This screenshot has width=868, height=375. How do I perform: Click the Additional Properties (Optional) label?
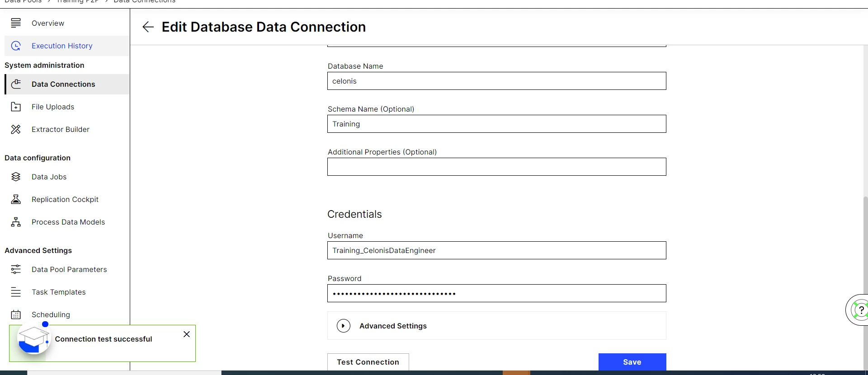pos(382,152)
